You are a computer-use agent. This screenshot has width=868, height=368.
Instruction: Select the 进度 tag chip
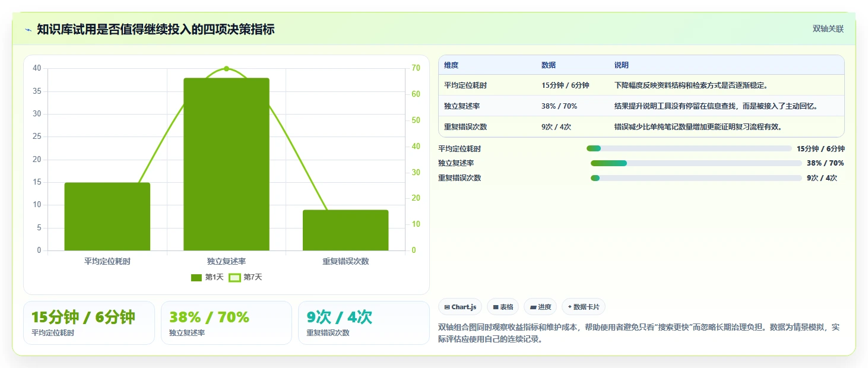(540, 307)
